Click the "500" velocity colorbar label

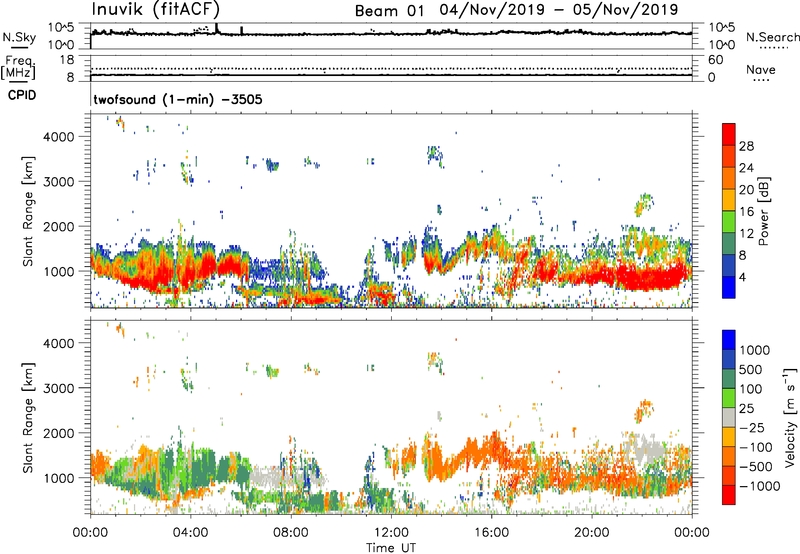[x=751, y=369]
